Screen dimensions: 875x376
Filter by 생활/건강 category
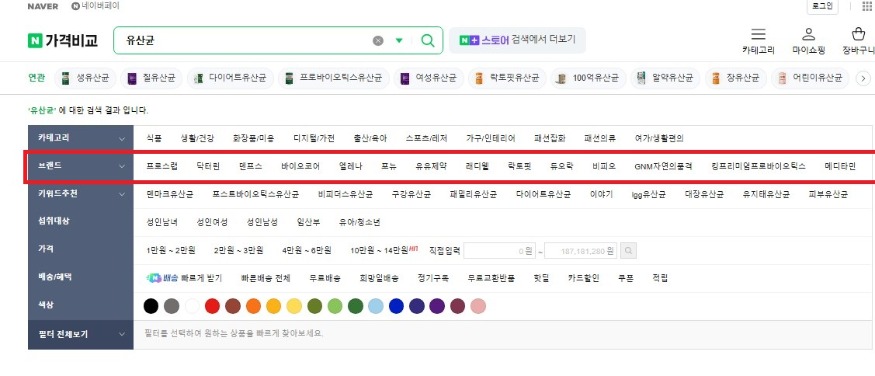coord(197,138)
